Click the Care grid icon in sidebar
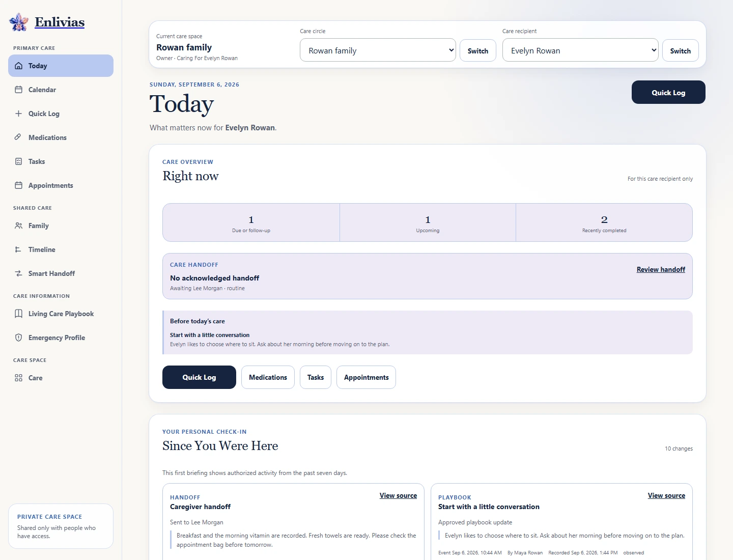The image size is (733, 560). [19, 378]
